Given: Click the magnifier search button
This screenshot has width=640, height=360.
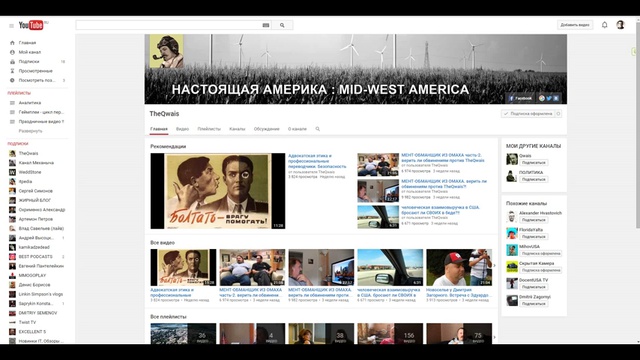Looking at the screenshot, I should (282, 25).
